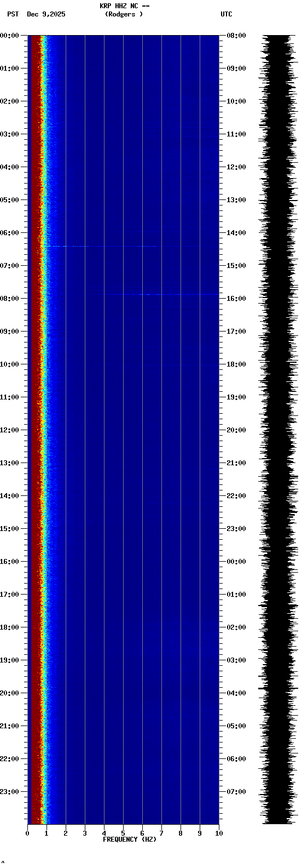Click the UTC 16:00 time label
This screenshot has height=868, width=302.
point(236,299)
